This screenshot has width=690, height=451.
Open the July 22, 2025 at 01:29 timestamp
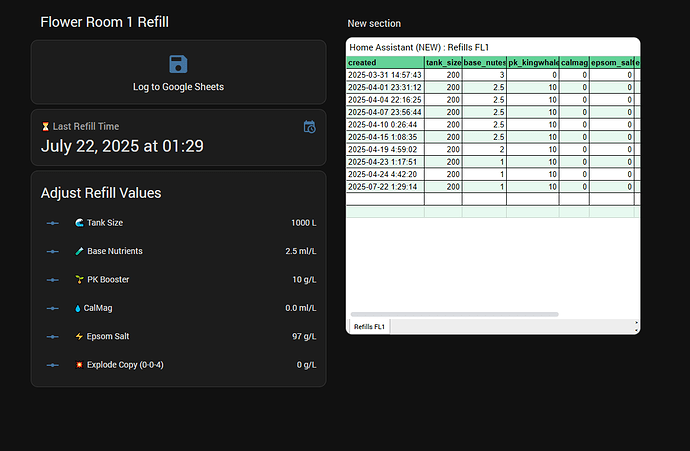coord(122,147)
